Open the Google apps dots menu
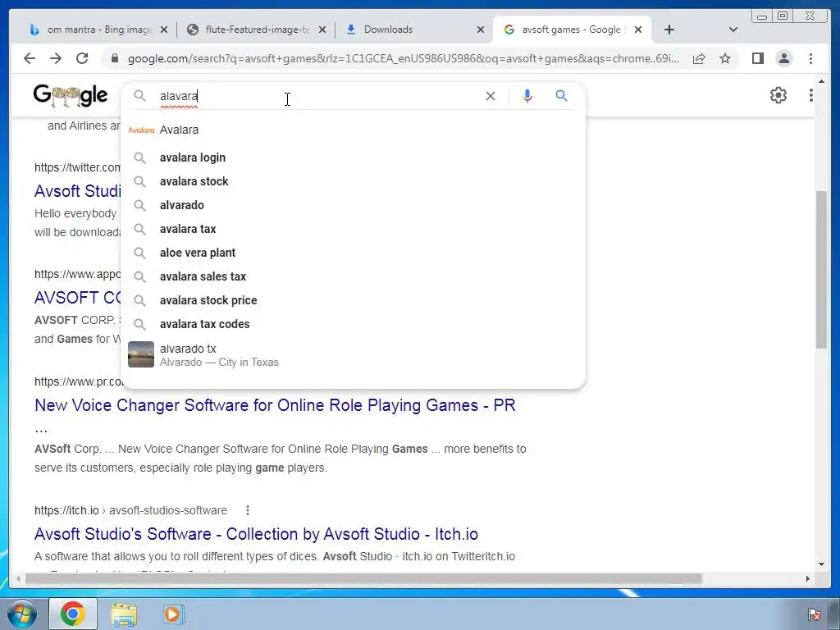Image resolution: width=840 pixels, height=630 pixels. tap(811, 95)
